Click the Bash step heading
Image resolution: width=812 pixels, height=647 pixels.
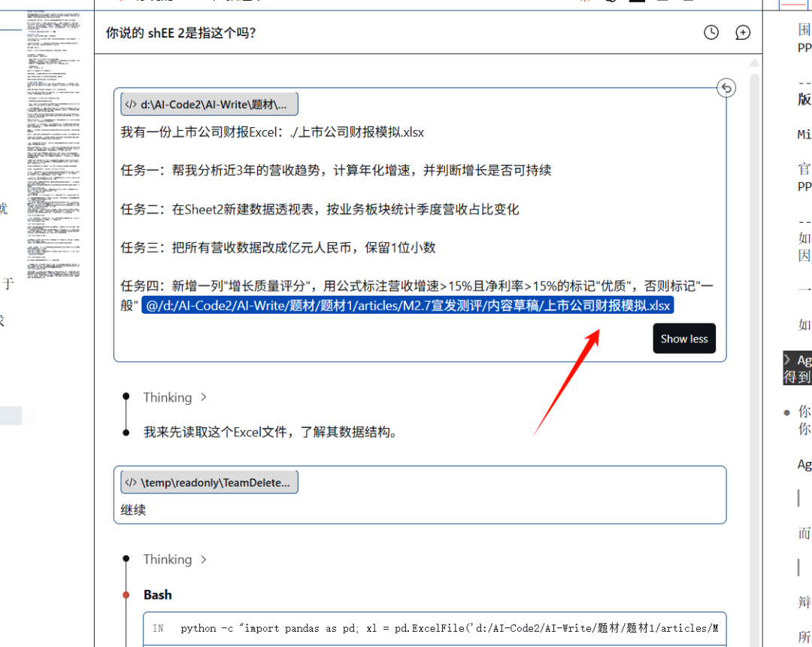[157, 594]
